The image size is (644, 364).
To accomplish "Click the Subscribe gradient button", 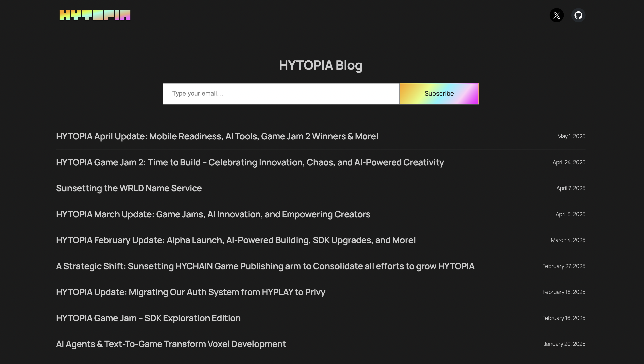I will click(439, 94).
